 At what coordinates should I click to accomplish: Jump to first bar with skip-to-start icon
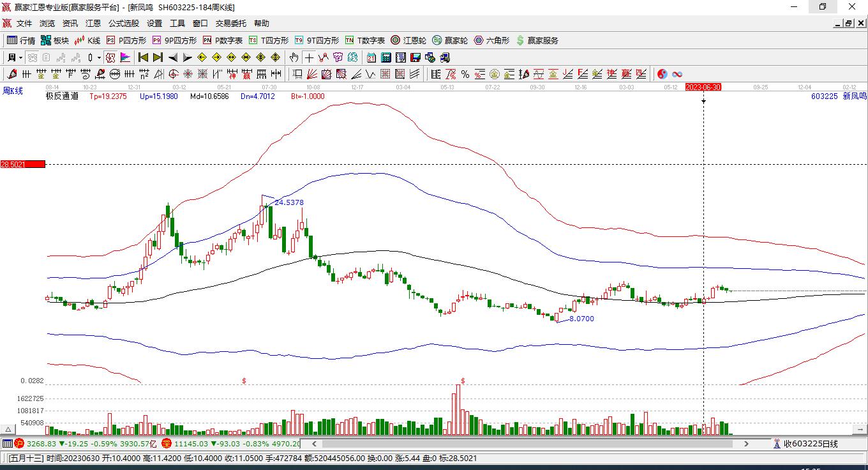point(144,57)
